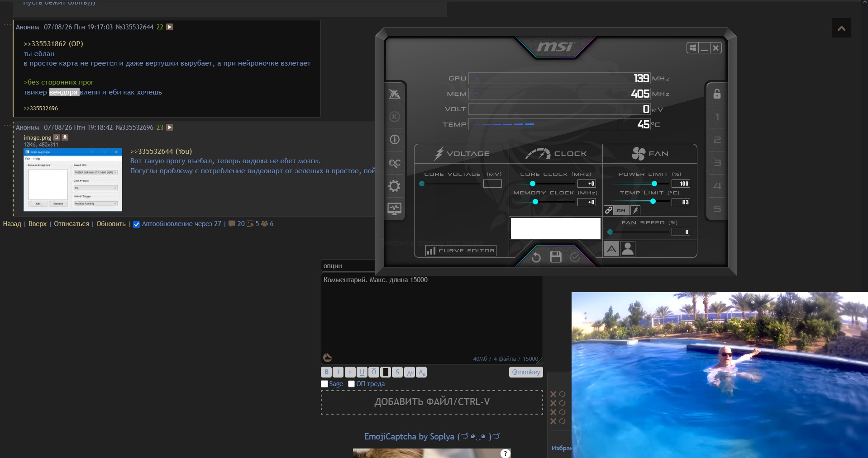The height and width of the screenshot is (458, 868).
Task: Click the Отписаться link
Action: tap(72, 224)
